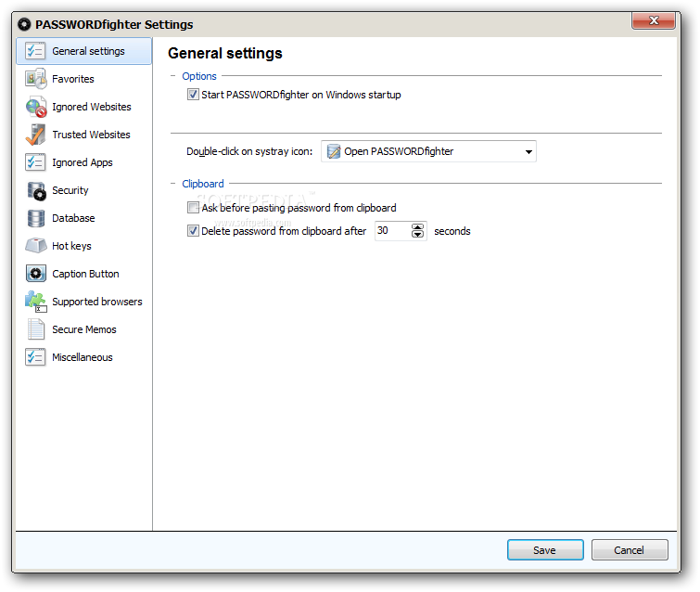Viewport: 700px width, 592px height.
Task: Click the dropdown arrow next to Open PASSWORDfighter
Action: 528,152
